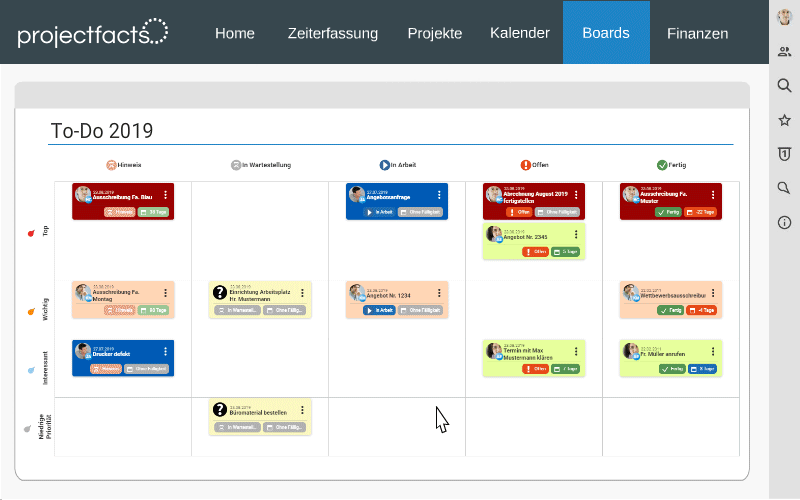
Task: Click the In Arbeit column play icon
Action: 384,165
